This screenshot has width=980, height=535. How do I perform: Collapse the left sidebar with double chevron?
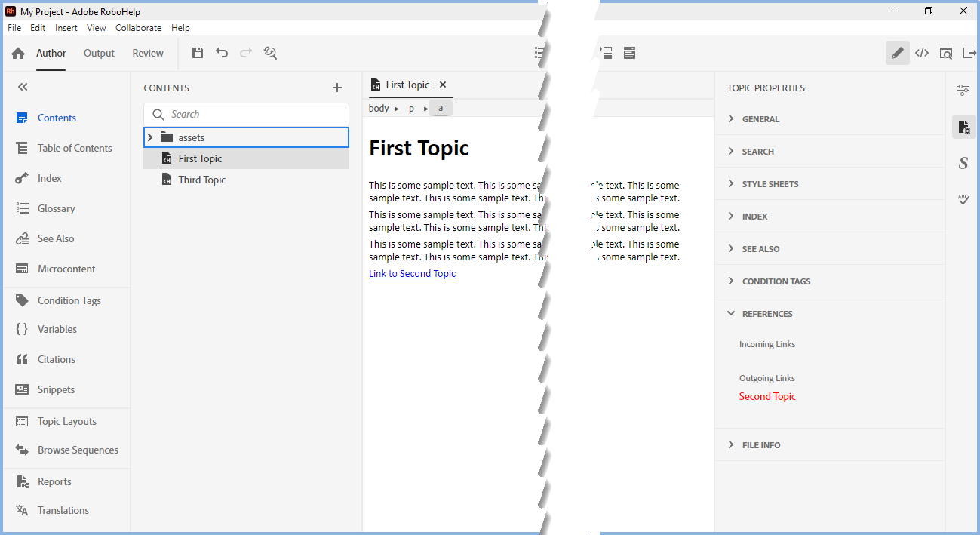coord(23,88)
